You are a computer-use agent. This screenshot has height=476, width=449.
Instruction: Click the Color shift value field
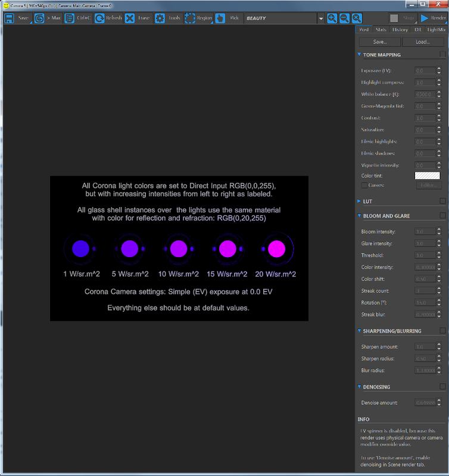[425, 279]
